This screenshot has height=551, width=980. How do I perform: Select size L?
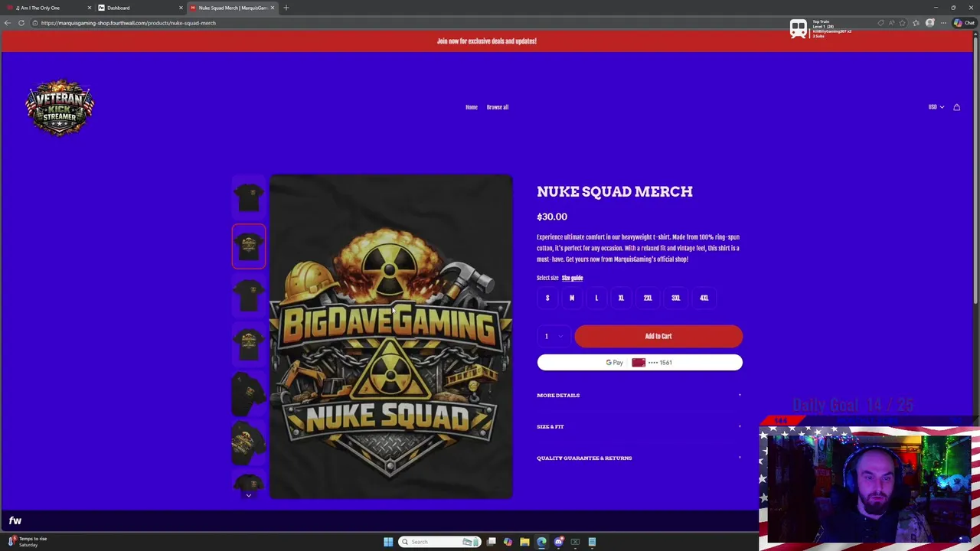596,298
